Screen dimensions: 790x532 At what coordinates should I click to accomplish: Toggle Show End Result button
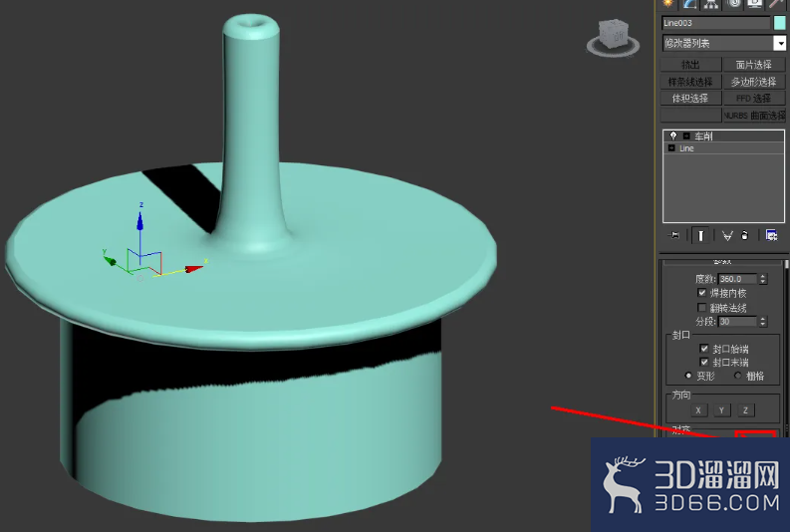[700, 235]
